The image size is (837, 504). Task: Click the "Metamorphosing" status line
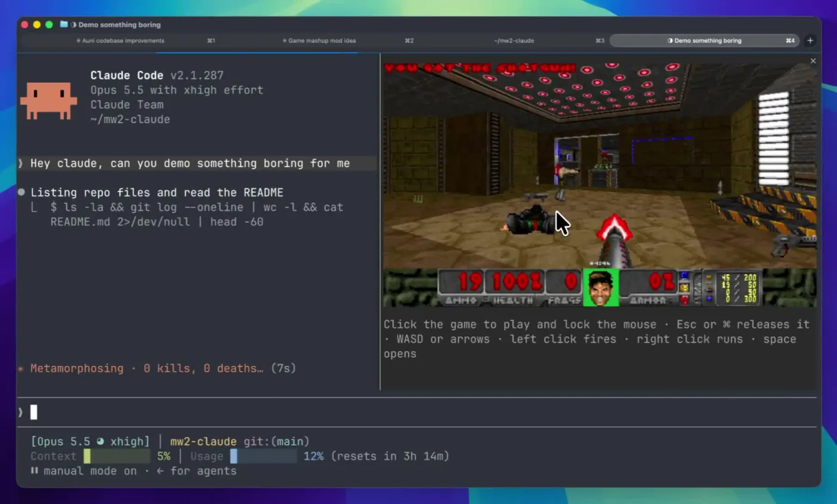[x=163, y=368]
